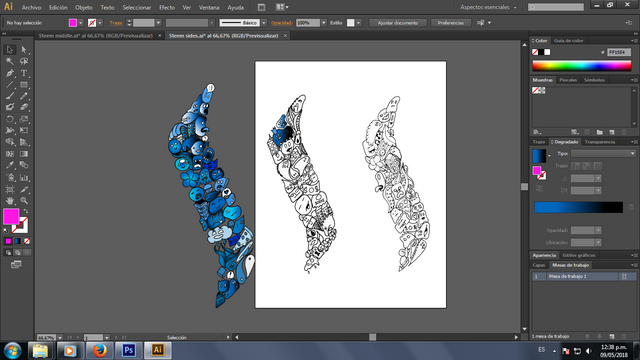Switch to the Steem middle.ai document tab
Screen dimensions: 640x360
pos(96,36)
